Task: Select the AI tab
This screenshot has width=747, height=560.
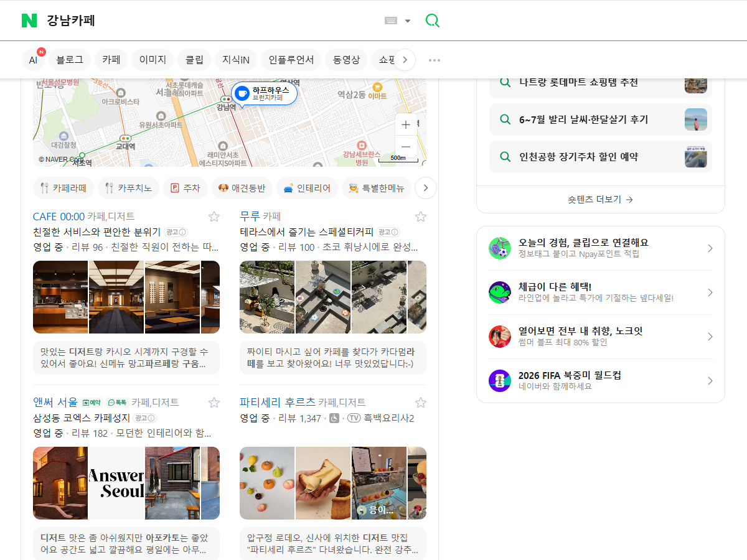Action: tap(33, 60)
